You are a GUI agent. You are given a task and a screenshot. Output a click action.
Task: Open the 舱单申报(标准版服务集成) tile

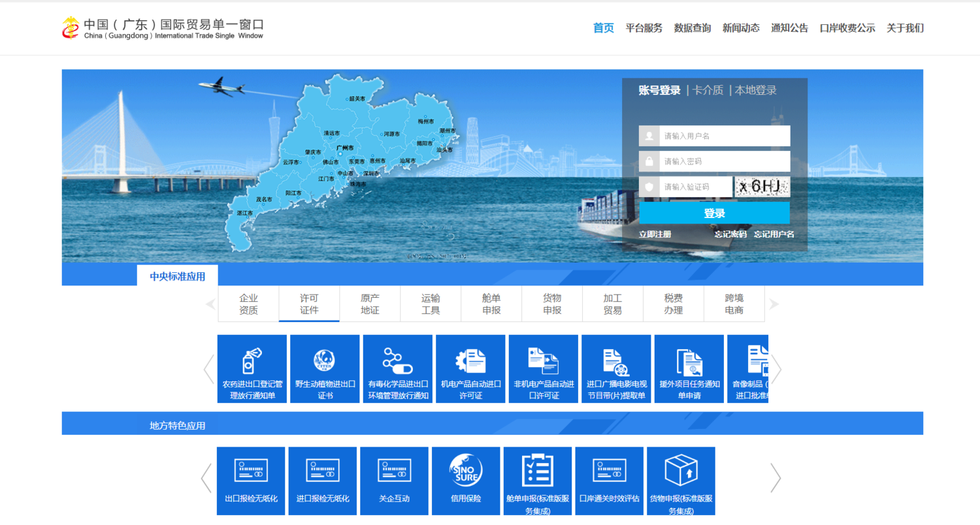538,481
